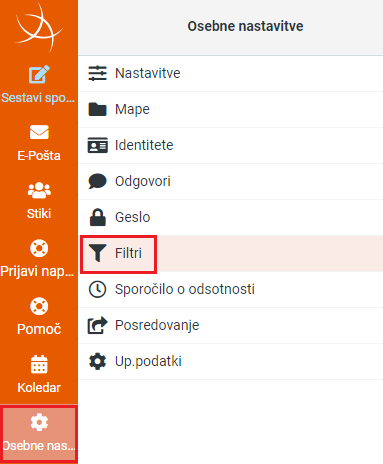Click the Filtri funnel icon
Image resolution: width=383 pixels, height=464 pixels.
point(97,253)
